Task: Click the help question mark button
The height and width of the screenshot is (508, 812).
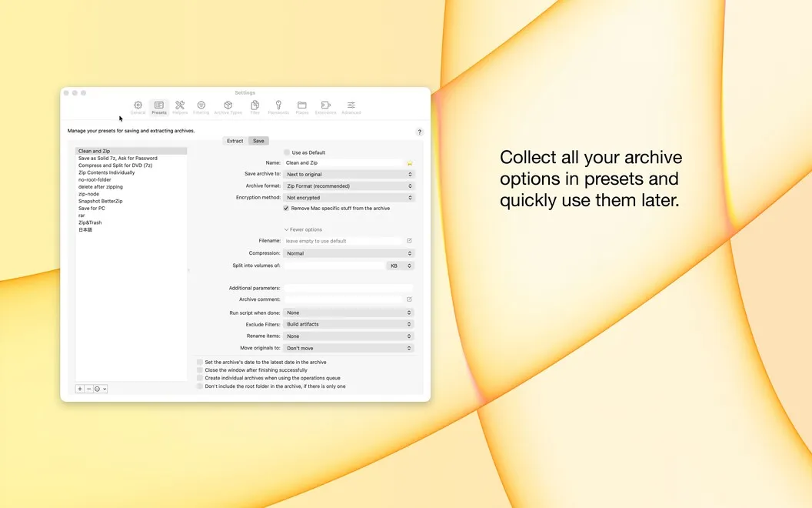Action: 420,132
